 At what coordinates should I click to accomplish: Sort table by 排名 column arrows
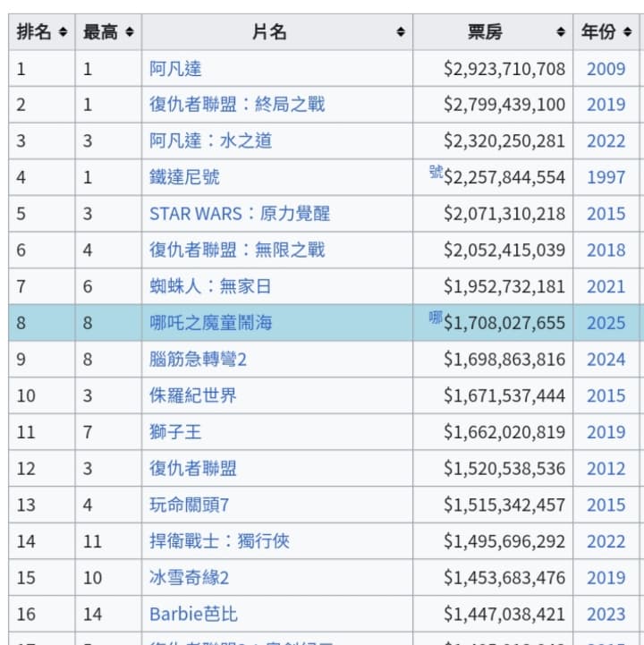coord(63,31)
